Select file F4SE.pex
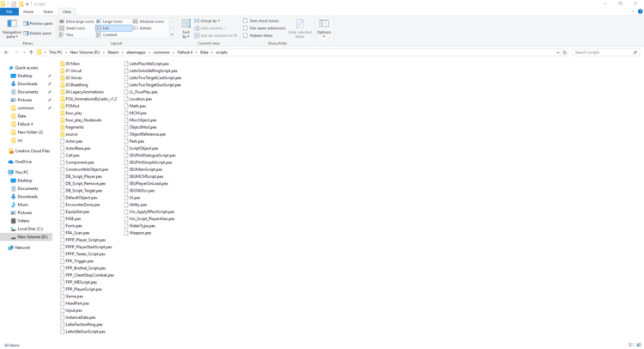Image resolution: width=644 pixels, height=349 pixels. click(70, 219)
